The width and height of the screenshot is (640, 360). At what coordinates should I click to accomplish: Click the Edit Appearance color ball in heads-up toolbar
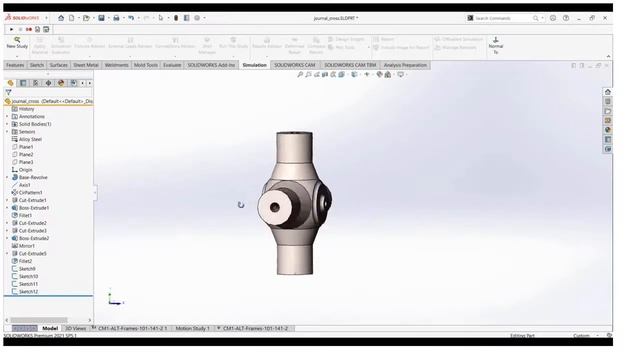tap(380, 75)
